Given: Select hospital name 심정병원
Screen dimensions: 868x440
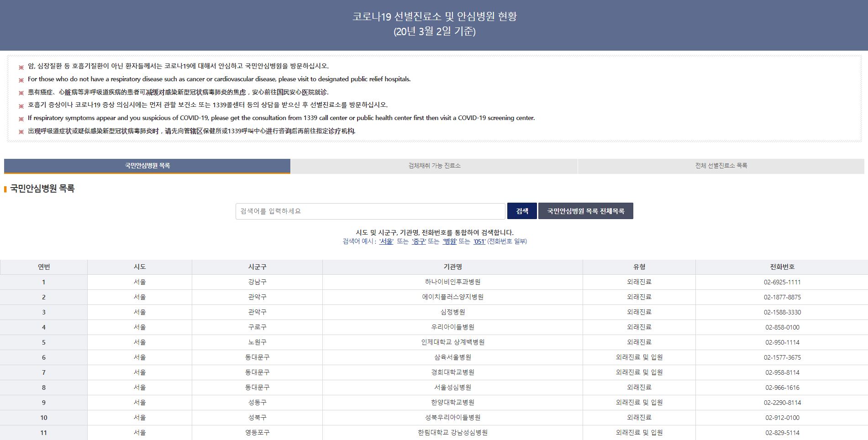Looking at the screenshot, I should pyautogui.click(x=452, y=312).
